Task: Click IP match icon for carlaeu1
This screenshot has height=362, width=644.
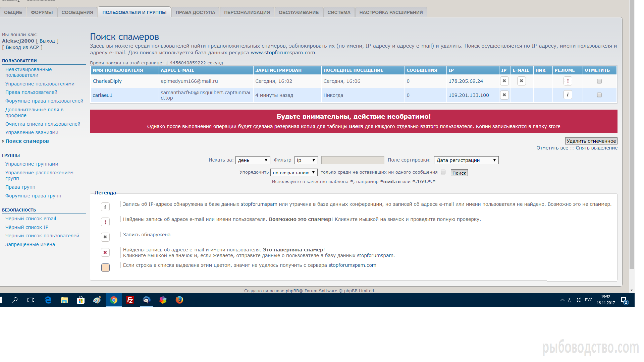Action: tap(504, 95)
